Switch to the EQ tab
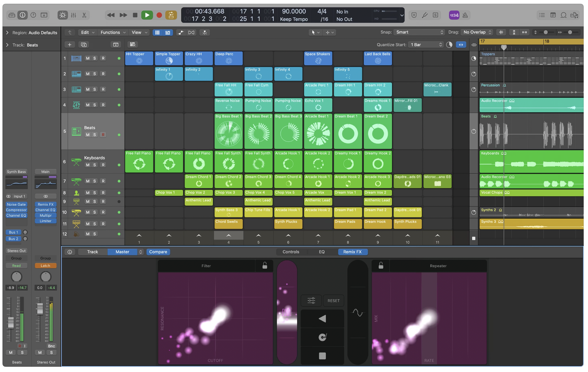Image resolution: width=588 pixels, height=372 pixels. pyautogui.click(x=322, y=252)
